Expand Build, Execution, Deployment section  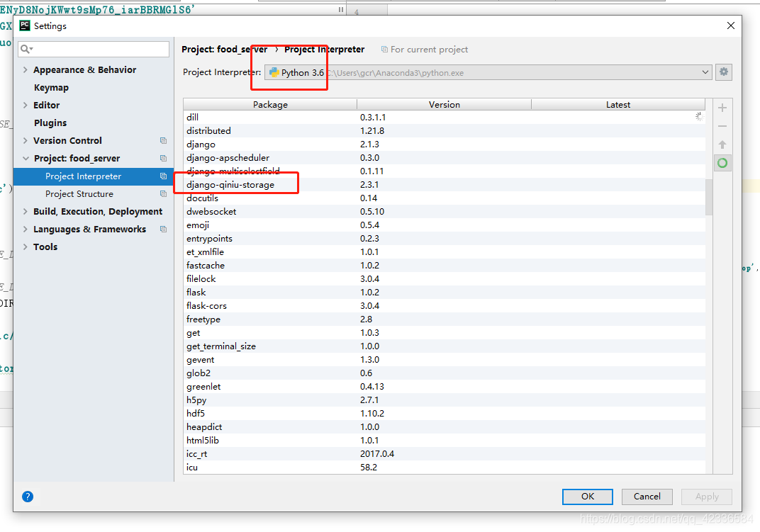tap(26, 211)
